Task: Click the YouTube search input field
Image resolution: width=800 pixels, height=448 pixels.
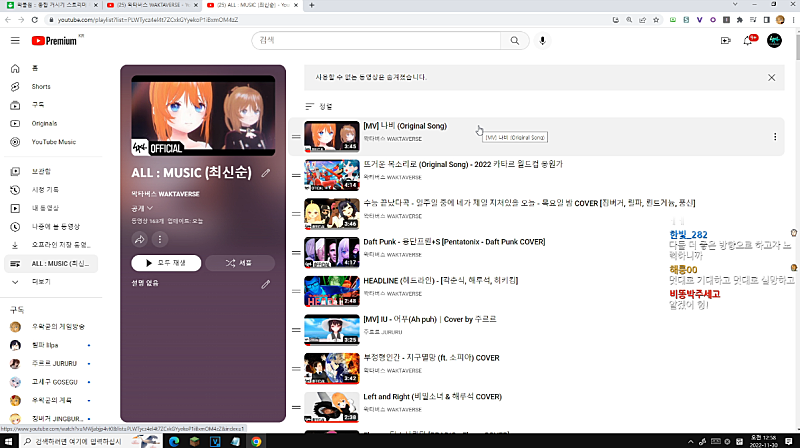Action: 377,41
